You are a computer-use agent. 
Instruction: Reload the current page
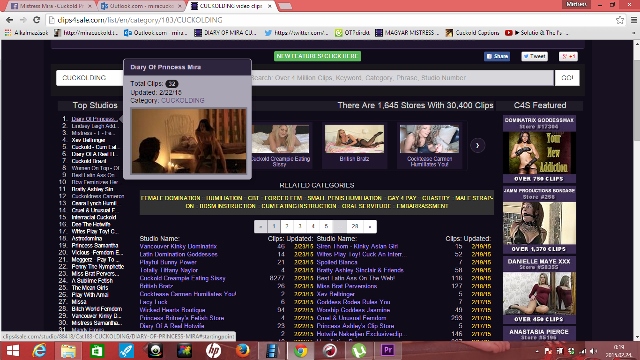37,20
